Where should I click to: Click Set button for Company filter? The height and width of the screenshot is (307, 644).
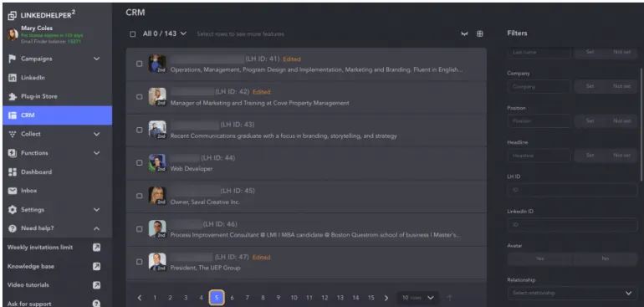(x=590, y=86)
